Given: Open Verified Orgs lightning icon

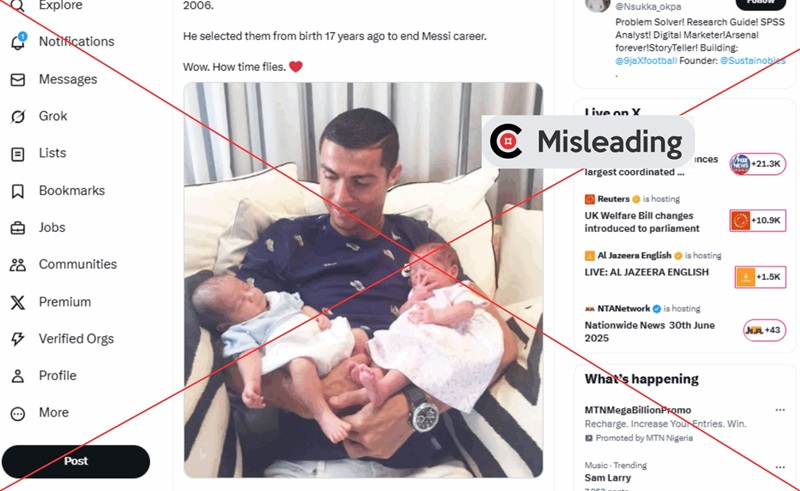Looking at the screenshot, I should pyautogui.click(x=18, y=339).
